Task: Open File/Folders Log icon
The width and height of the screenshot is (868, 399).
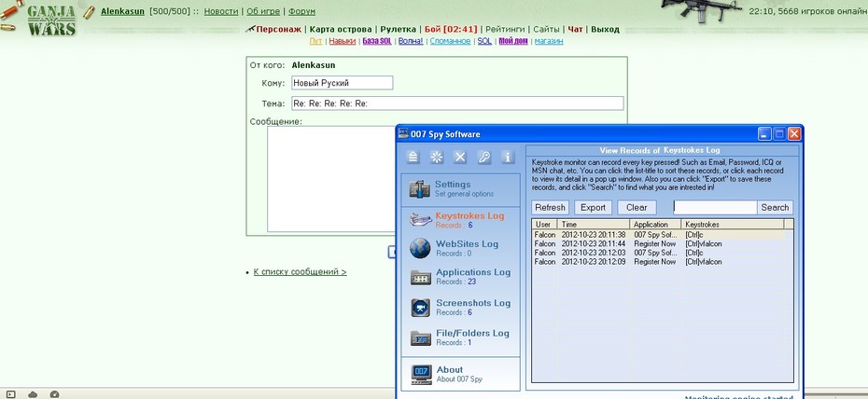Action: pos(421,337)
